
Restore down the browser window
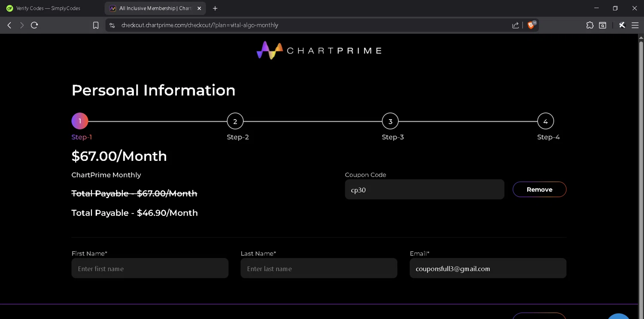click(615, 8)
